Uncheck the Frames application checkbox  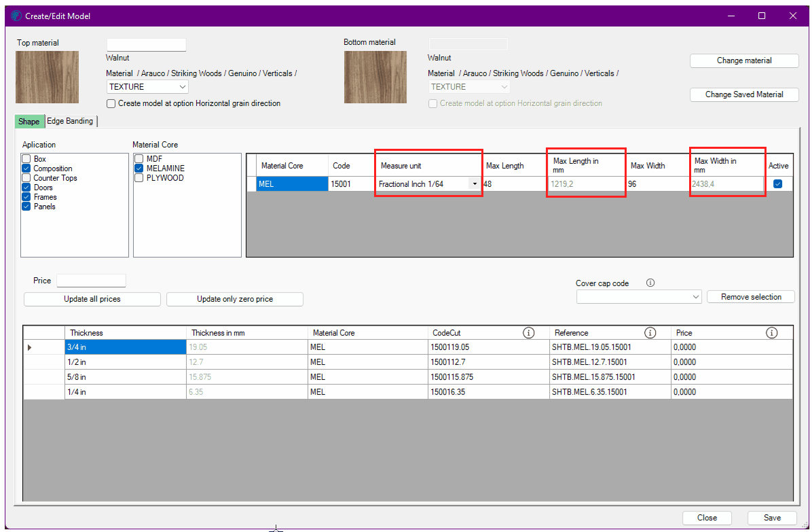tap(26, 197)
